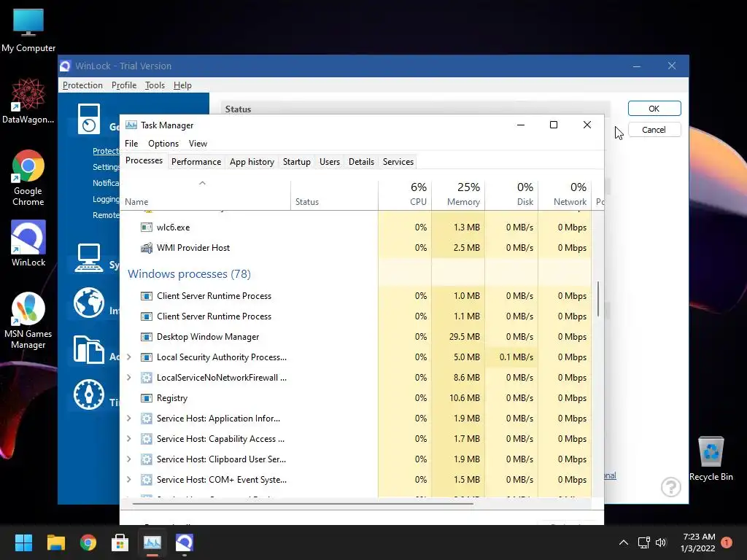
Task: Open the Task Manager View menu
Action: (198, 144)
